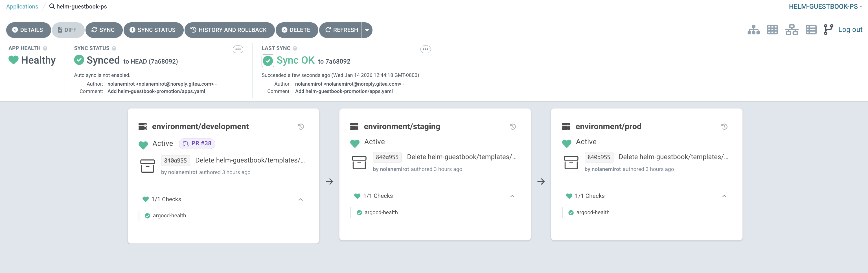Click the 1/1 Checks heart in staging
Viewport: 868px width, 273px height.
tap(357, 196)
